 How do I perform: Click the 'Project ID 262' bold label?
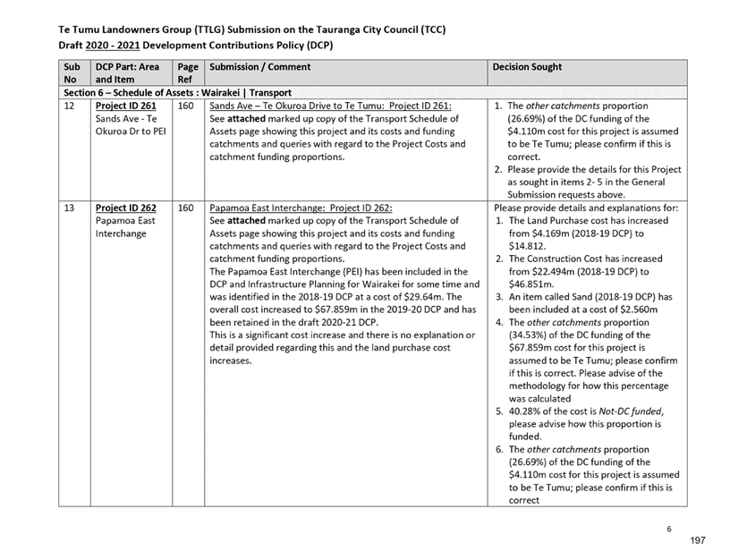click(x=126, y=208)
